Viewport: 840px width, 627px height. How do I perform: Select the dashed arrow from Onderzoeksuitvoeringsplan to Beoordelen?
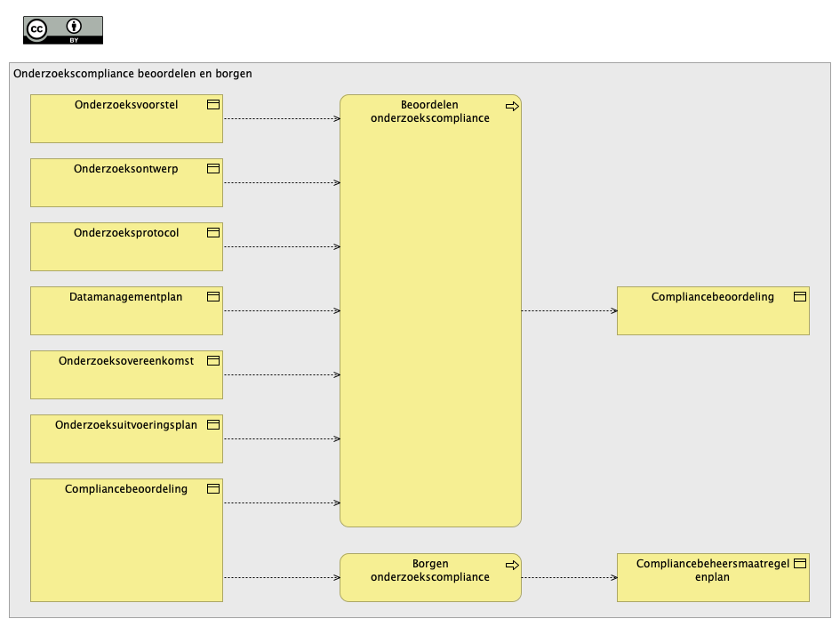coord(282,439)
